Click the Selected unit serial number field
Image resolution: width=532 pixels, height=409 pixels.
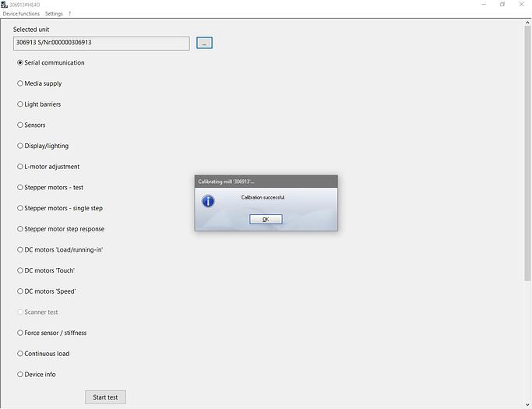(101, 43)
